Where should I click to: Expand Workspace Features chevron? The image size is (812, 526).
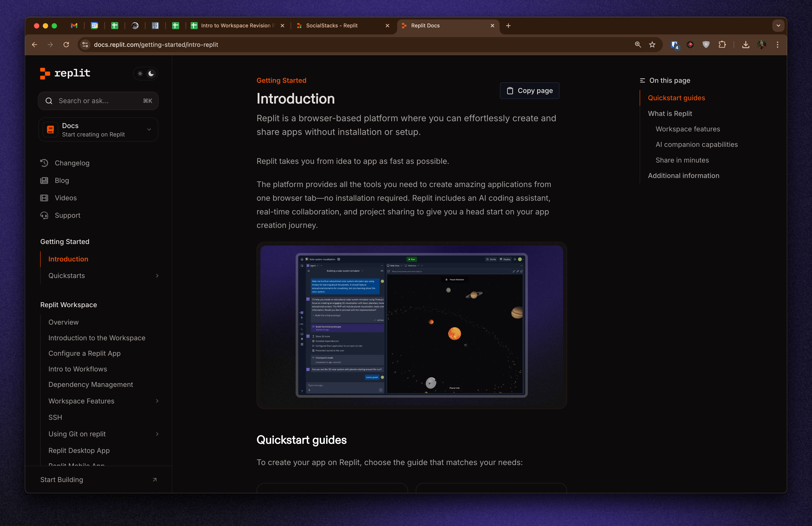(x=157, y=401)
